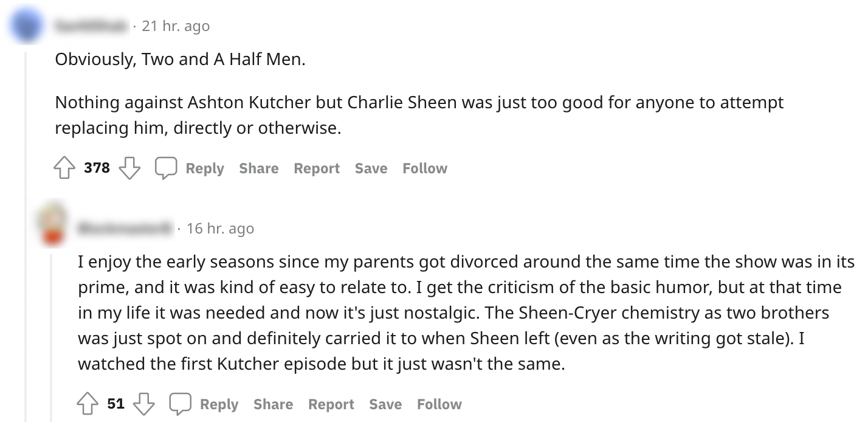Click the '16 hr. ago' timestamp
Image resolution: width=868 pixels, height=422 pixels.
click(x=220, y=229)
